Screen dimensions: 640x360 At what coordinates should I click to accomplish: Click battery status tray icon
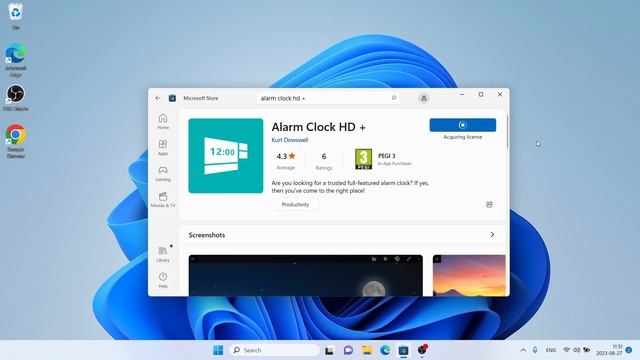[587, 350]
